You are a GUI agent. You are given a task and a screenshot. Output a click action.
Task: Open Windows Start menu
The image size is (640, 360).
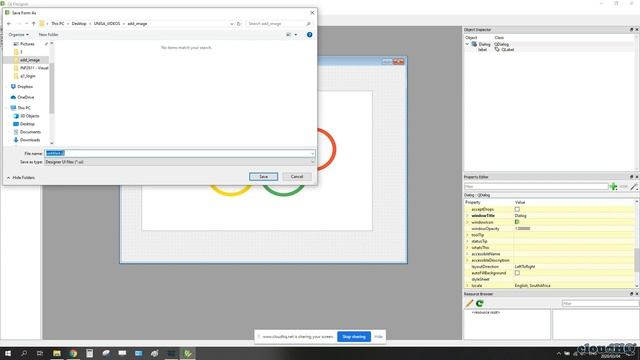[8, 353]
